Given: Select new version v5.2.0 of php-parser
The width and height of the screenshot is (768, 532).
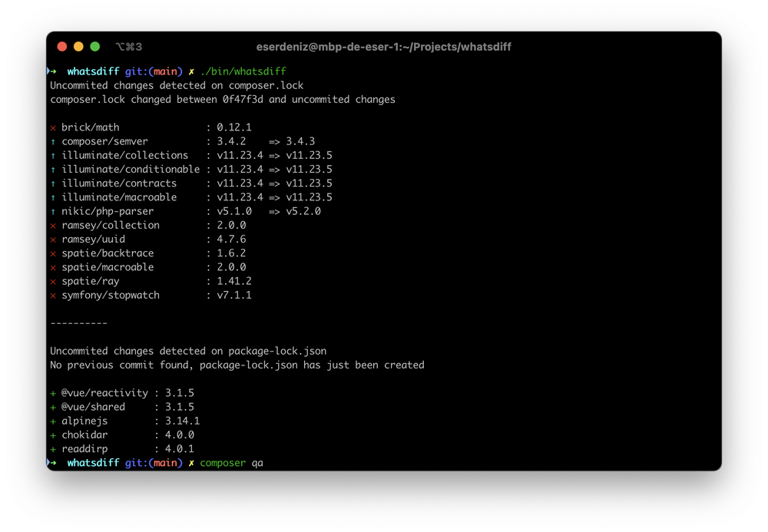Looking at the screenshot, I should coord(303,211).
